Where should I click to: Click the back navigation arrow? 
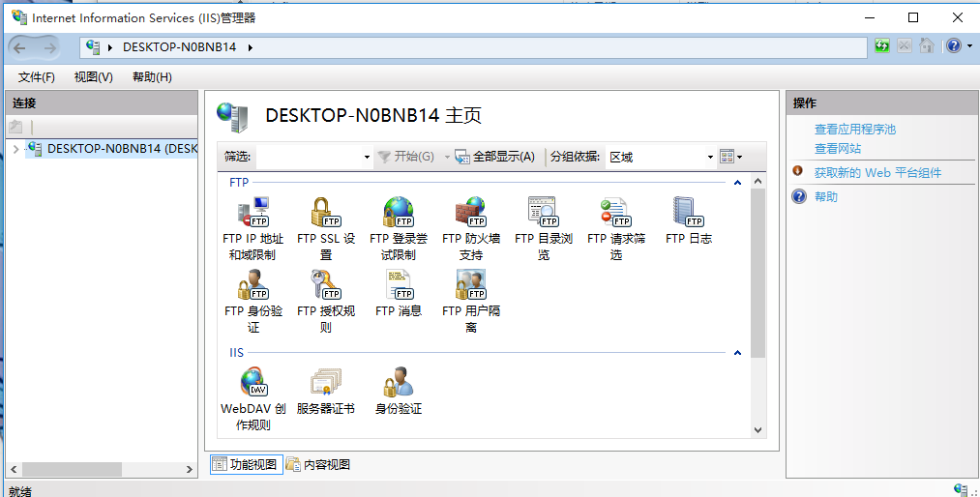(19, 47)
